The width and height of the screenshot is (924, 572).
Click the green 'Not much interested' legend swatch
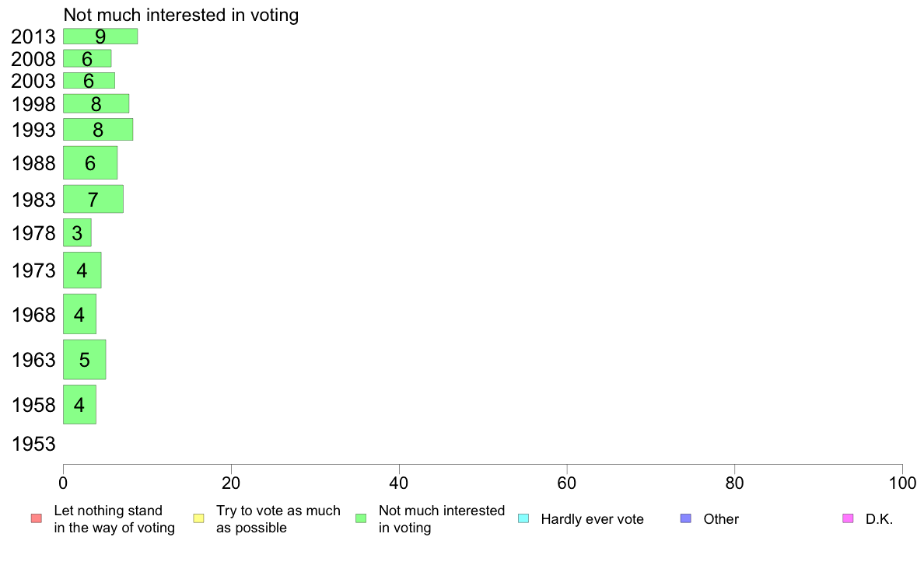(x=361, y=518)
